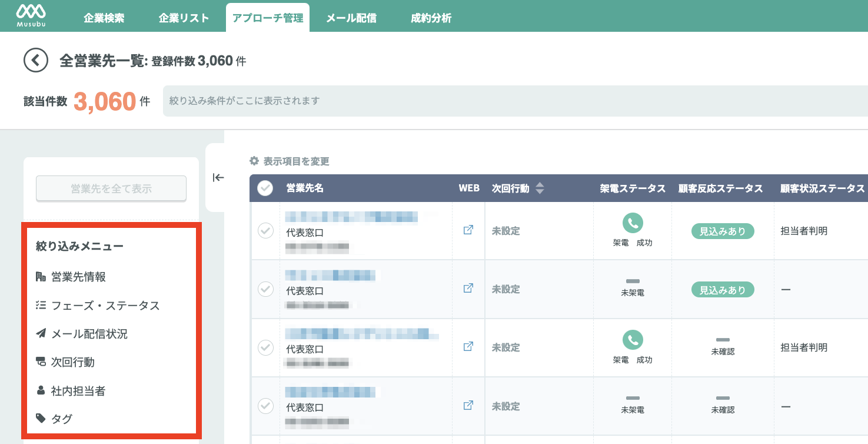The image size is (868, 444).
Task: Click 代表窓口 in the third row
Action: [305, 349]
